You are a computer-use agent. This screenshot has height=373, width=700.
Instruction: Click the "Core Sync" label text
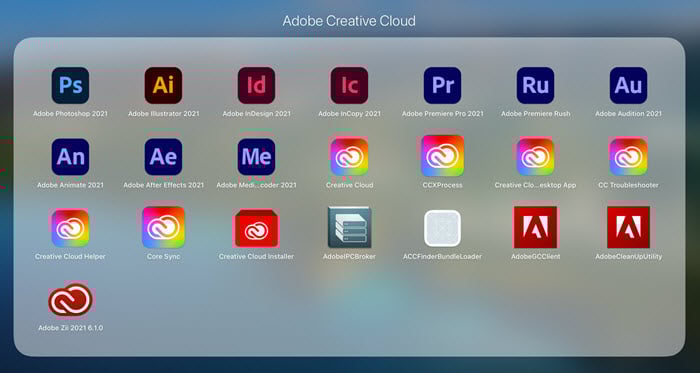click(163, 257)
